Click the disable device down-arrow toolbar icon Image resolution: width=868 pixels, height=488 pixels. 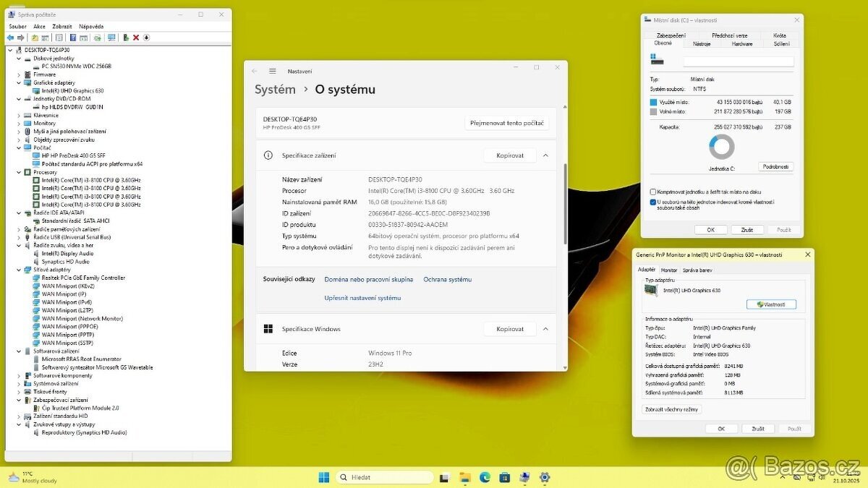pos(146,37)
